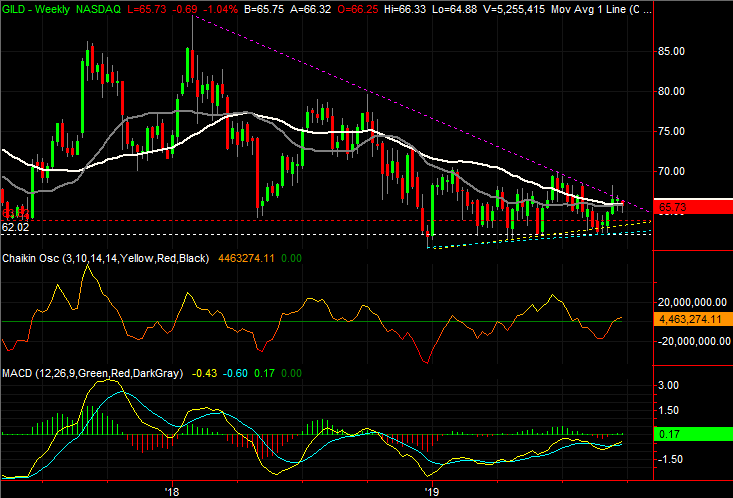Click the -1.50 MACD axis label
The width and height of the screenshot is (733, 498).
(x=670, y=459)
